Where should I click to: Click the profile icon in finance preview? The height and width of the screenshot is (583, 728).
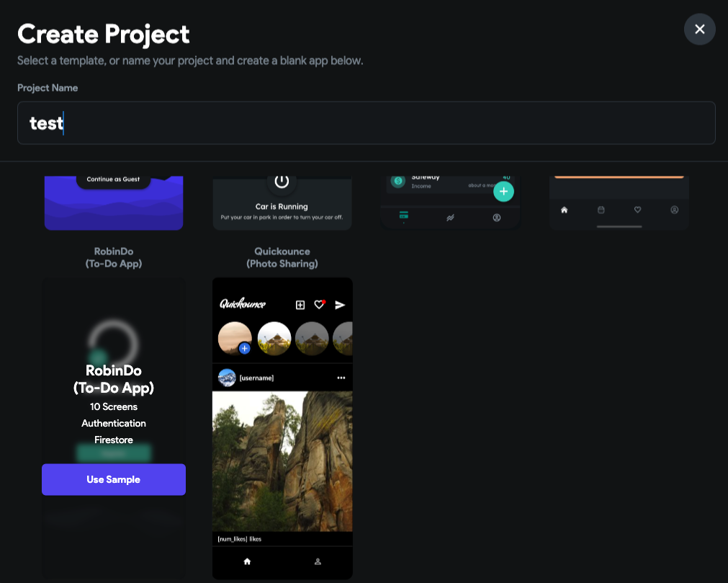[496, 218]
